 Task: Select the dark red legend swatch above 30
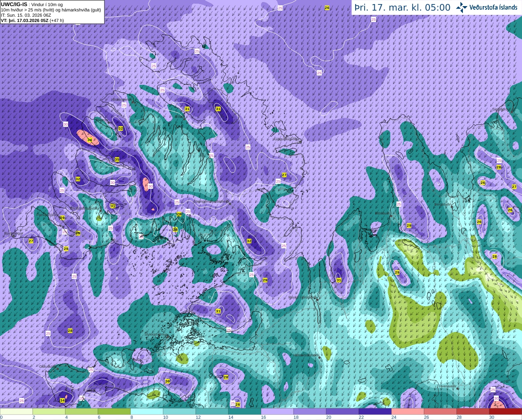506,411
